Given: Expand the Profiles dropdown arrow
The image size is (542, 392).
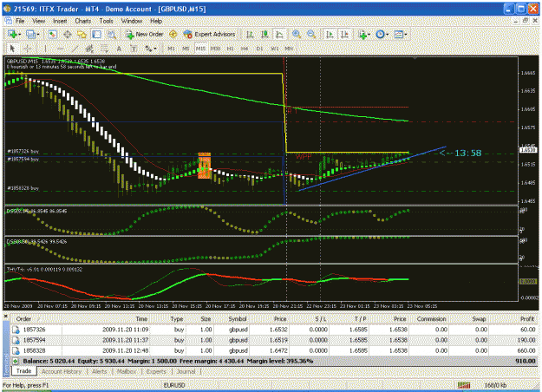Looking at the screenshot, I should (37, 34).
